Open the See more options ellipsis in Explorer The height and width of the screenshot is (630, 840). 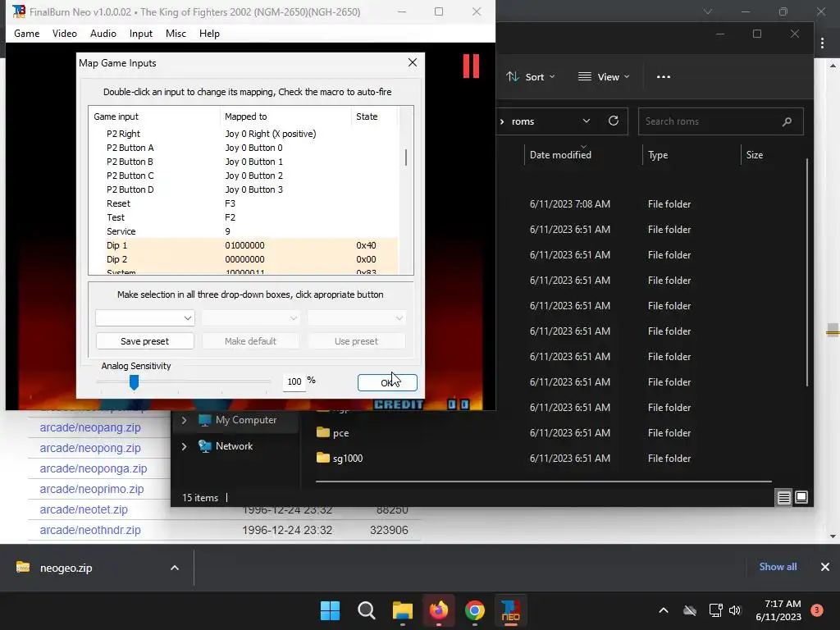click(664, 76)
